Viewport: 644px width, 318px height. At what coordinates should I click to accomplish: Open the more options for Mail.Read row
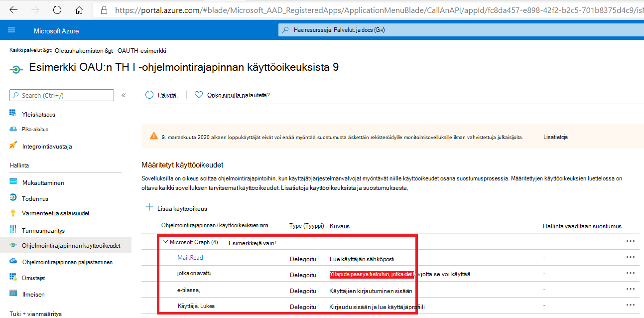coord(630,257)
